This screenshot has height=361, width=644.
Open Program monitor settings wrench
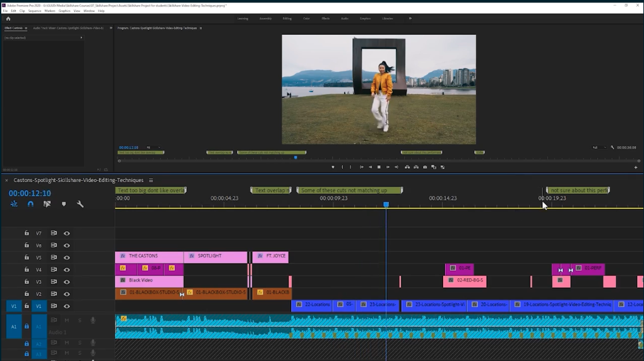[x=612, y=147]
